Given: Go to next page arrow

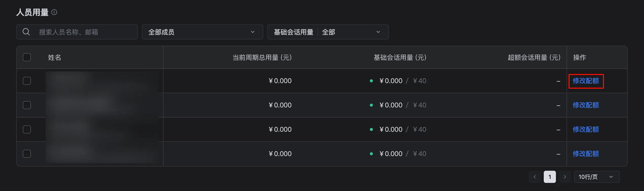Looking at the screenshot, I should click(x=565, y=177).
